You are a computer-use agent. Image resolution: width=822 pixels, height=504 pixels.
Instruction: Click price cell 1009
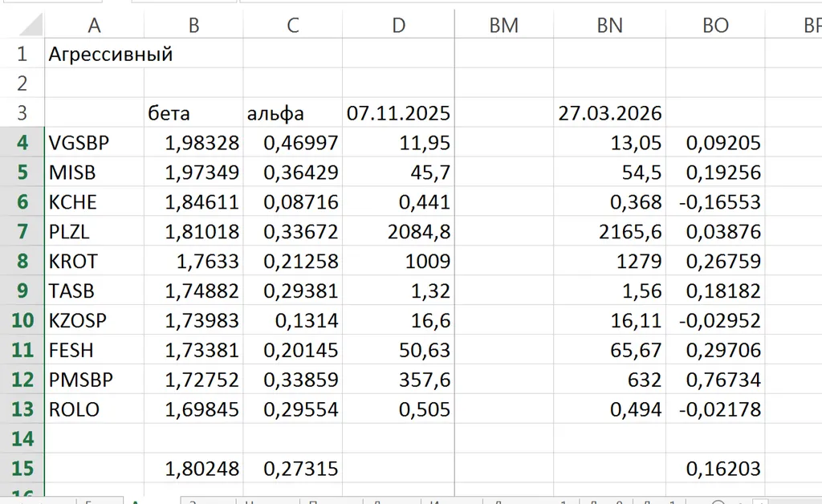click(x=398, y=261)
